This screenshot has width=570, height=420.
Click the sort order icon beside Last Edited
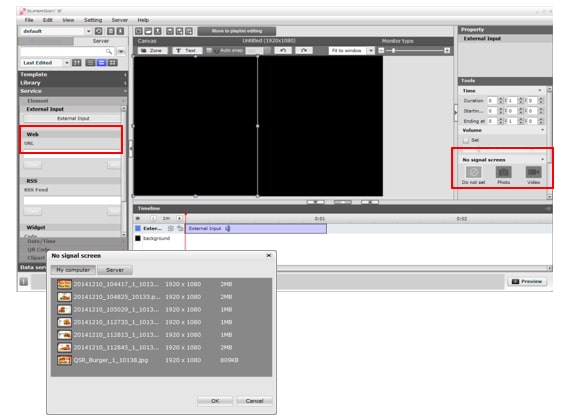pyautogui.click(x=77, y=63)
